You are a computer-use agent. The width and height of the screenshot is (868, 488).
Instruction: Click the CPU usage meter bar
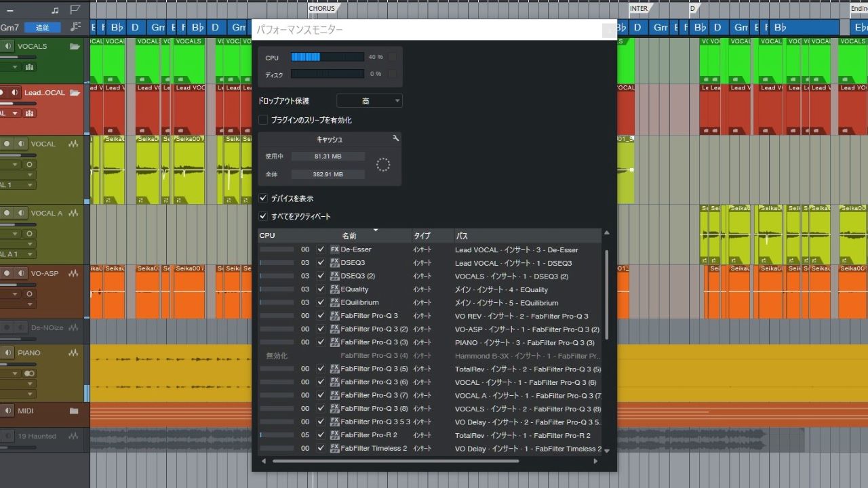click(328, 57)
